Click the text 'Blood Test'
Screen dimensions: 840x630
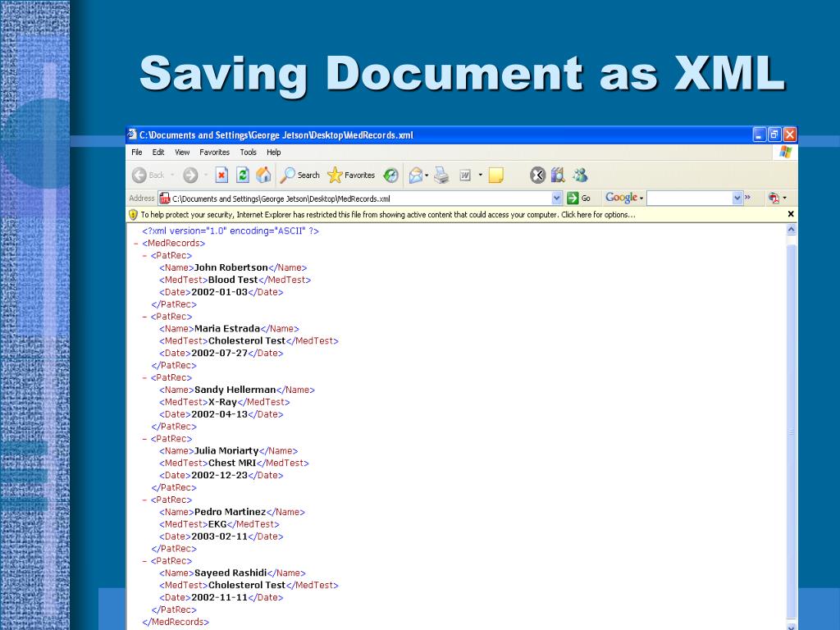point(233,280)
